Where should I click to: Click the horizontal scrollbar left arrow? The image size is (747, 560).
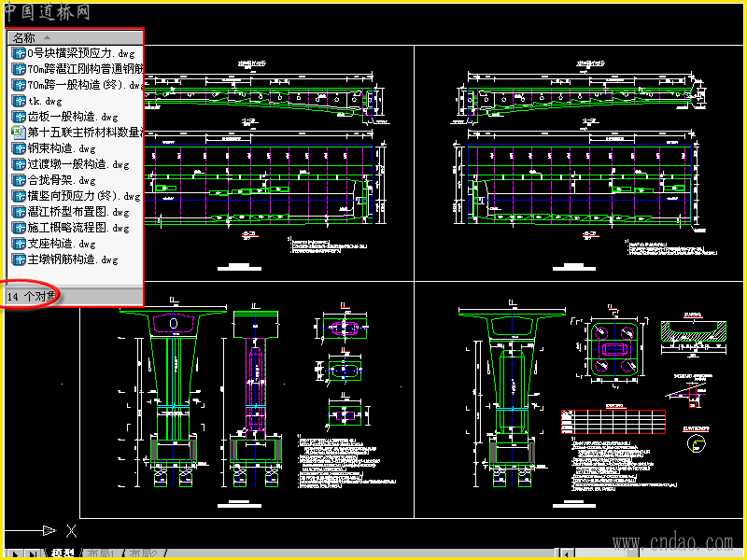pyautogui.click(x=567, y=554)
